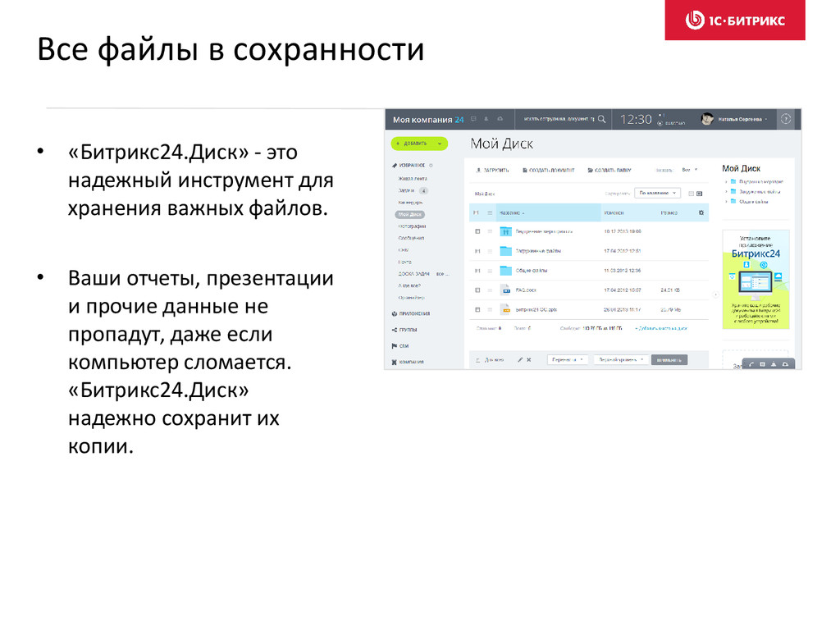Click the pencil edit icon in the bottom bar
Screen dimensions: 840x630
click(x=519, y=360)
